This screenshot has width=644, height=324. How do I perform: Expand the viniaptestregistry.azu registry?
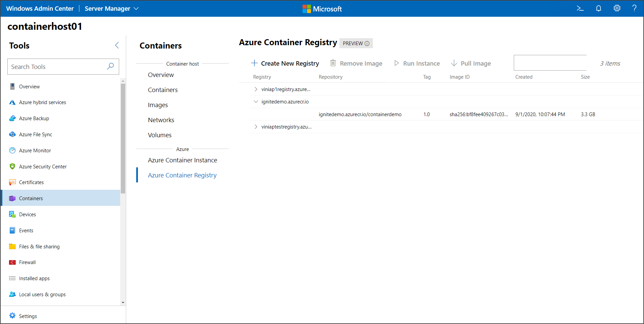(x=256, y=127)
